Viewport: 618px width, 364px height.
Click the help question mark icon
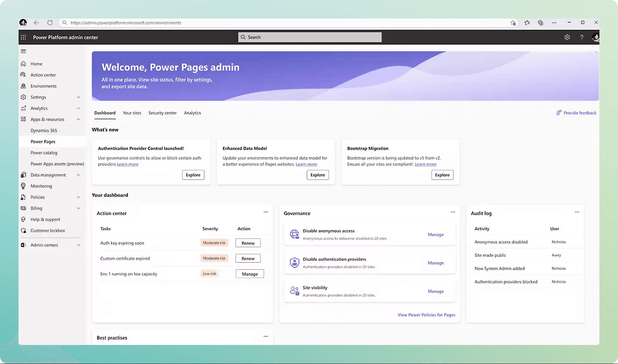click(582, 37)
